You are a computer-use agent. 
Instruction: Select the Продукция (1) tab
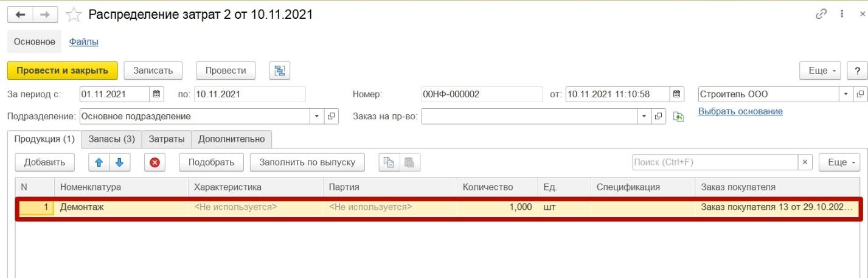pyautogui.click(x=44, y=139)
